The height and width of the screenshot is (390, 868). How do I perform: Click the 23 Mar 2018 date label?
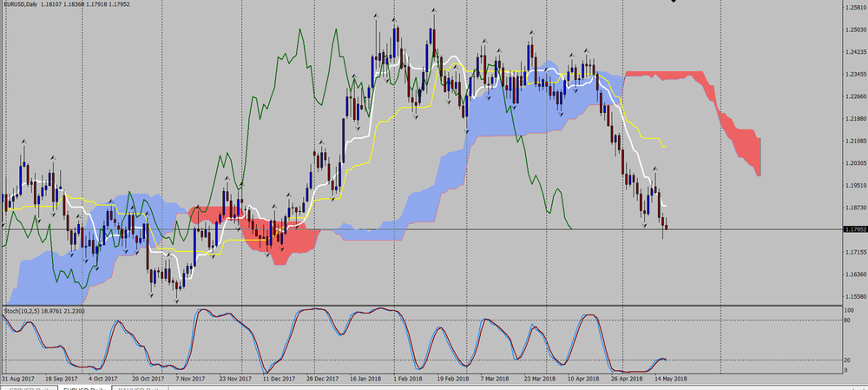tap(540, 379)
